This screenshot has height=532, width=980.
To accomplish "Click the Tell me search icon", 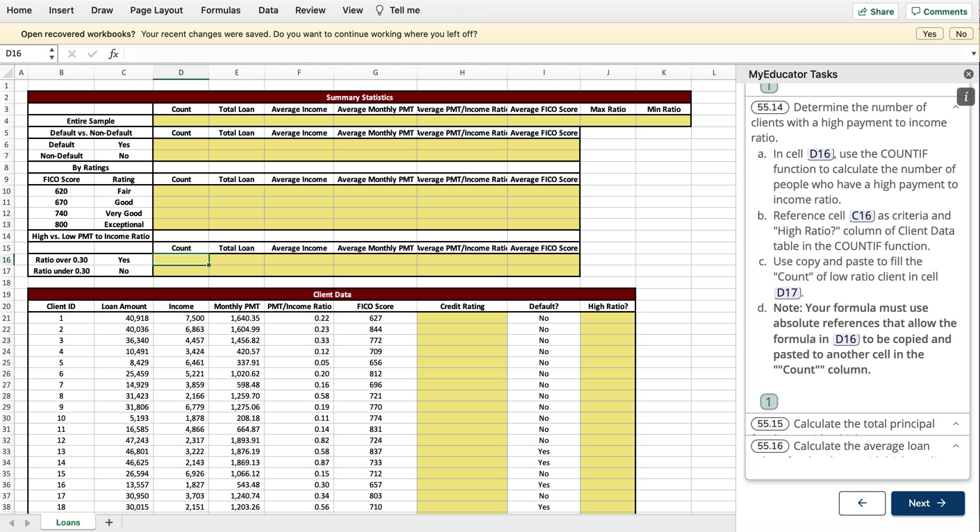I will (379, 10).
